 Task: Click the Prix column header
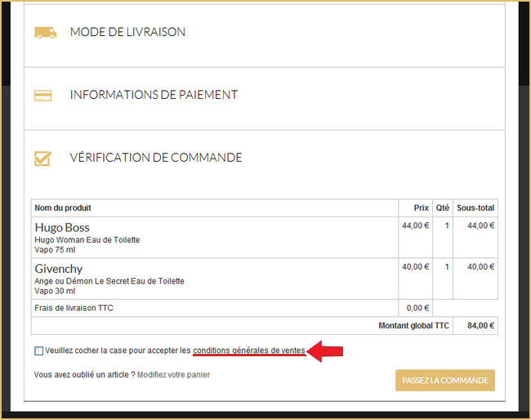(x=422, y=208)
